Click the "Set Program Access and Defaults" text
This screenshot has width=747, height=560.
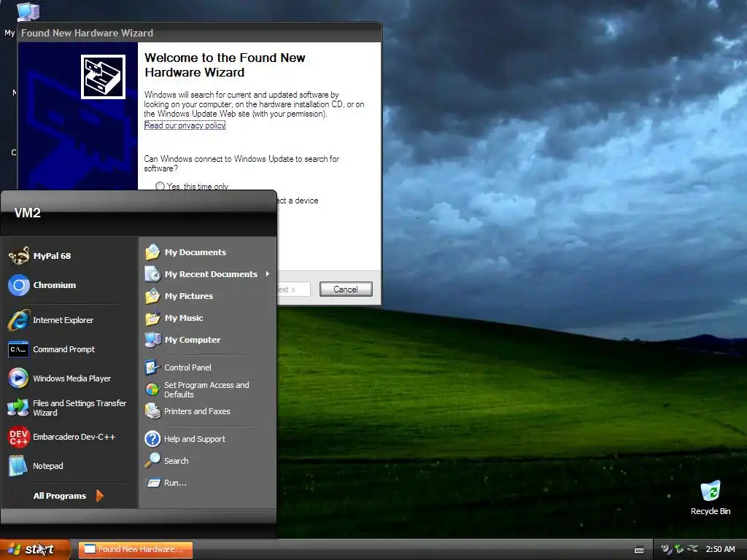[206, 389]
